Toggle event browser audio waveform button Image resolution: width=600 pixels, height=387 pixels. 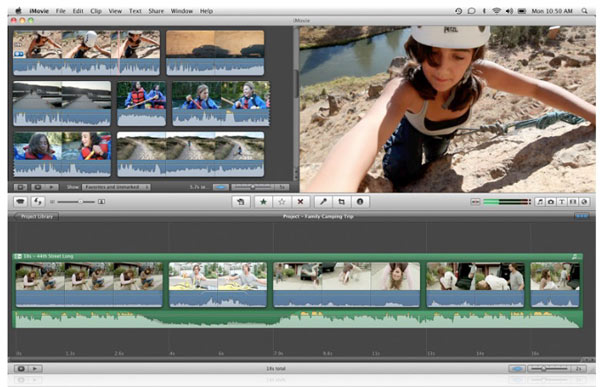tap(221, 187)
